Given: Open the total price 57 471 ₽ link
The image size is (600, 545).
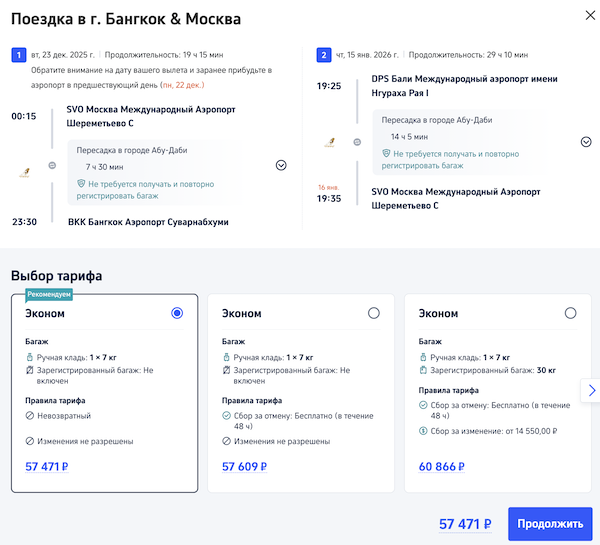Looking at the screenshot, I should pyautogui.click(x=466, y=524).
